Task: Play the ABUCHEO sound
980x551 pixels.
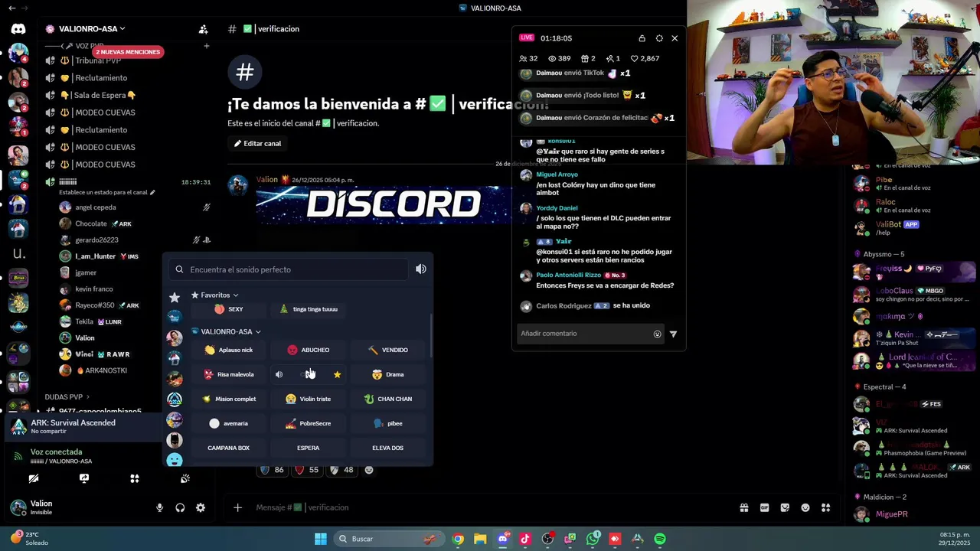Action: [309, 350]
